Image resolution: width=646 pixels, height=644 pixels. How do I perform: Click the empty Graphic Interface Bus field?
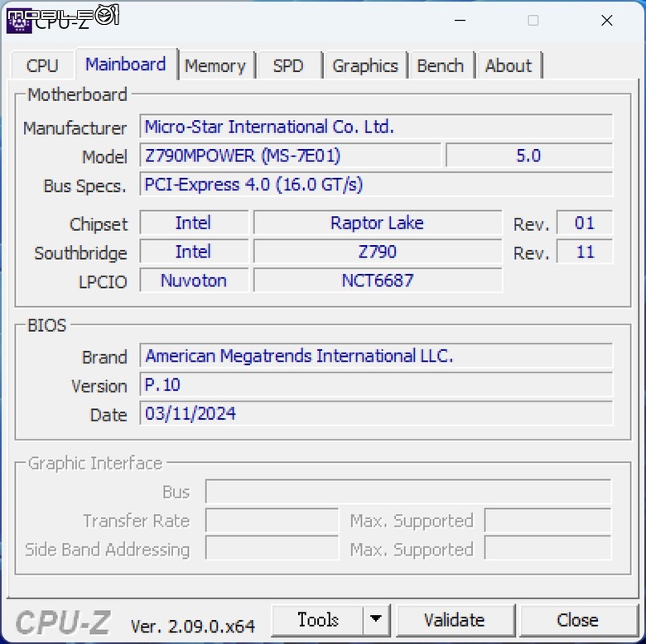click(408, 492)
